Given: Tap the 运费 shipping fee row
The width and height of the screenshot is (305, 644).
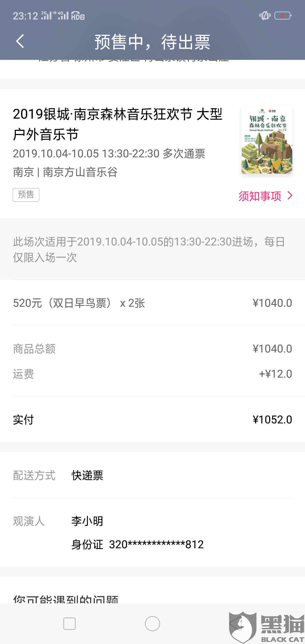Looking at the screenshot, I should pyautogui.click(x=152, y=374).
